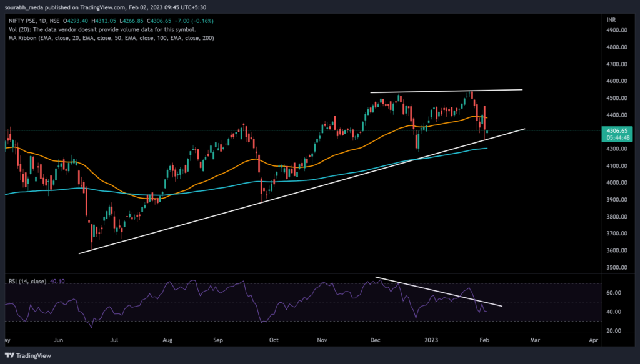
Task: Select the MA Ribbon indicator legend
Action: point(111,38)
